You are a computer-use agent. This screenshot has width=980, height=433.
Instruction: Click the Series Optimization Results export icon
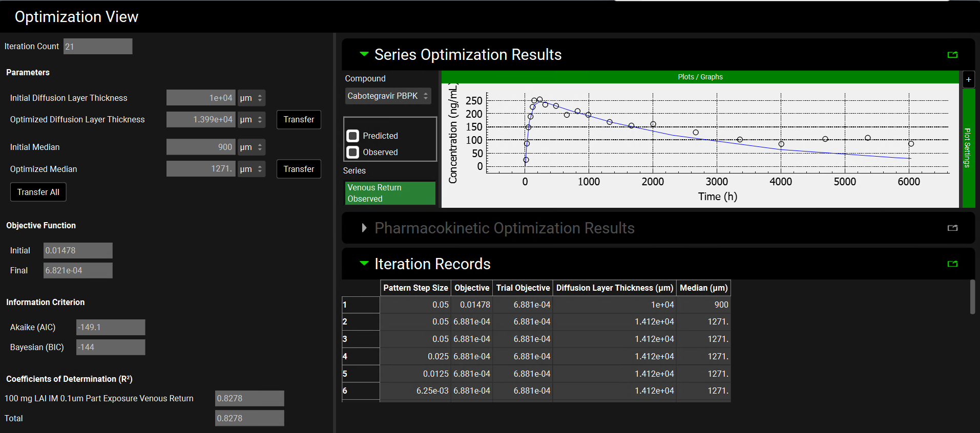[952, 55]
